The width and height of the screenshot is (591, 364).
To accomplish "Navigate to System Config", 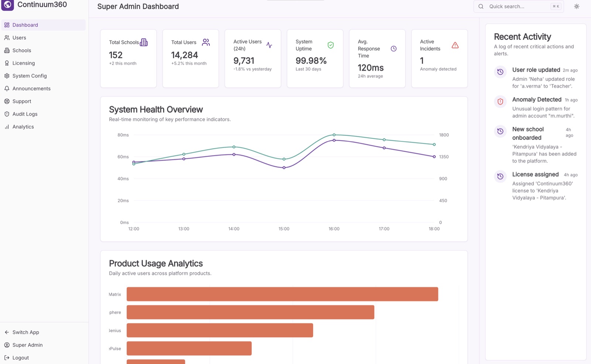I will coord(44,76).
